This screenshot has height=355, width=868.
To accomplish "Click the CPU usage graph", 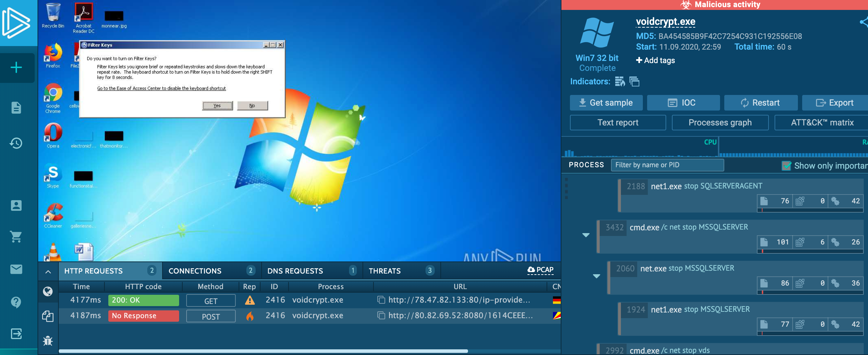I will [x=640, y=147].
